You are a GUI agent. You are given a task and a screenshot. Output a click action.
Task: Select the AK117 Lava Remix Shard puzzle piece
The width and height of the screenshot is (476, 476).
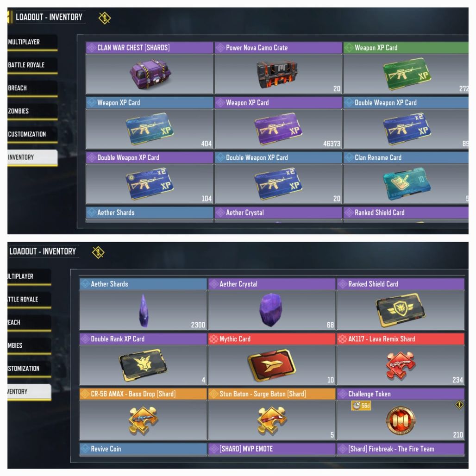pos(401,365)
